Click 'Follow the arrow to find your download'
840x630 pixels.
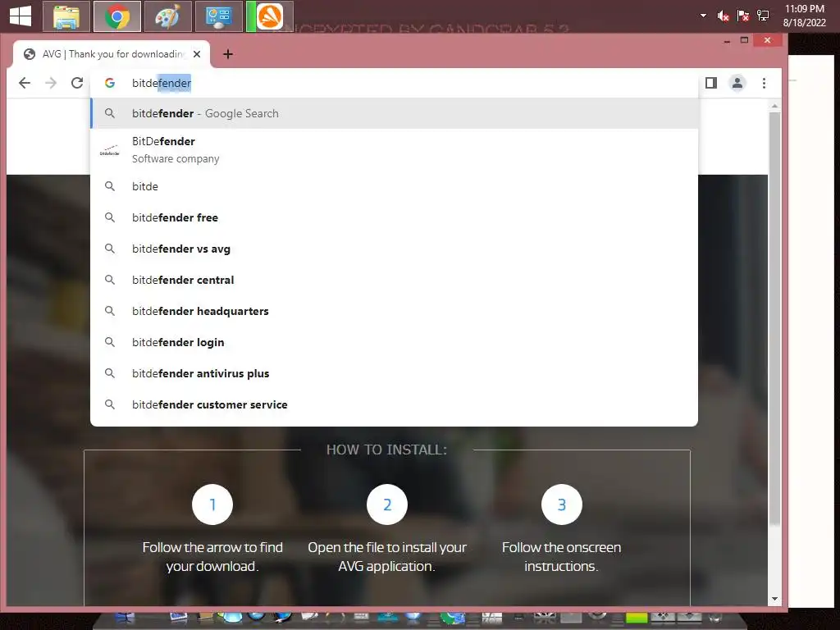(x=212, y=557)
